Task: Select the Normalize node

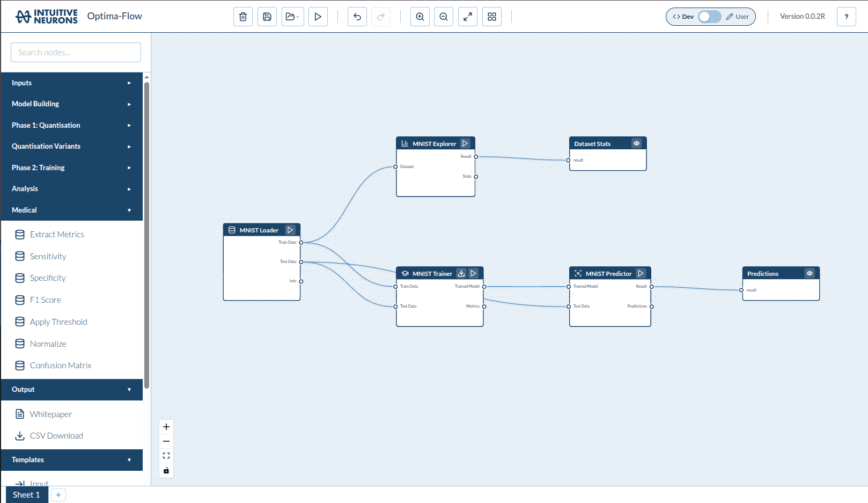Action: [x=72, y=344]
